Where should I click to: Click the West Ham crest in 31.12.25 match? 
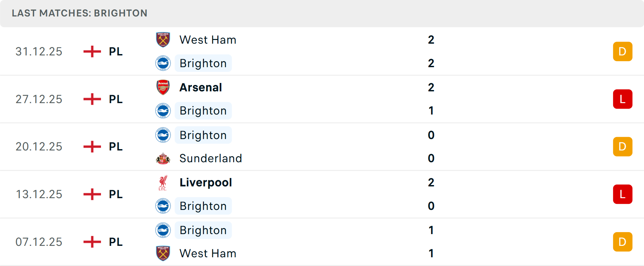click(x=163, y=40)
